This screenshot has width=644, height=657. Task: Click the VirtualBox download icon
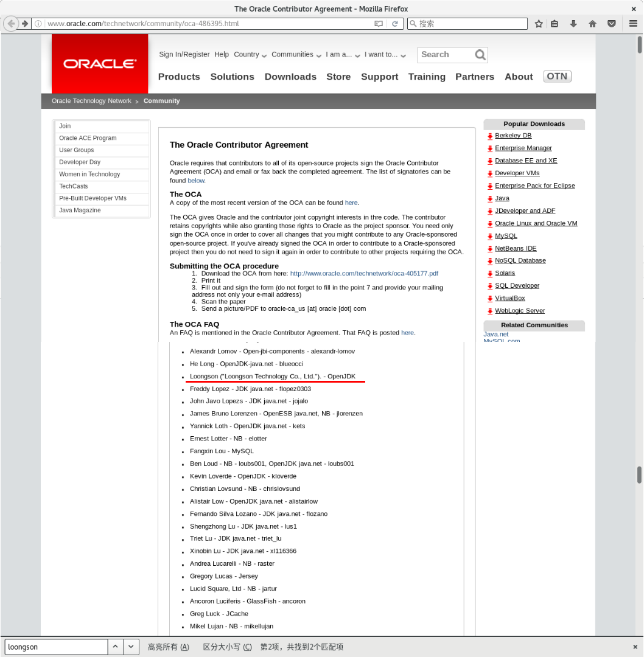[490, 298]
